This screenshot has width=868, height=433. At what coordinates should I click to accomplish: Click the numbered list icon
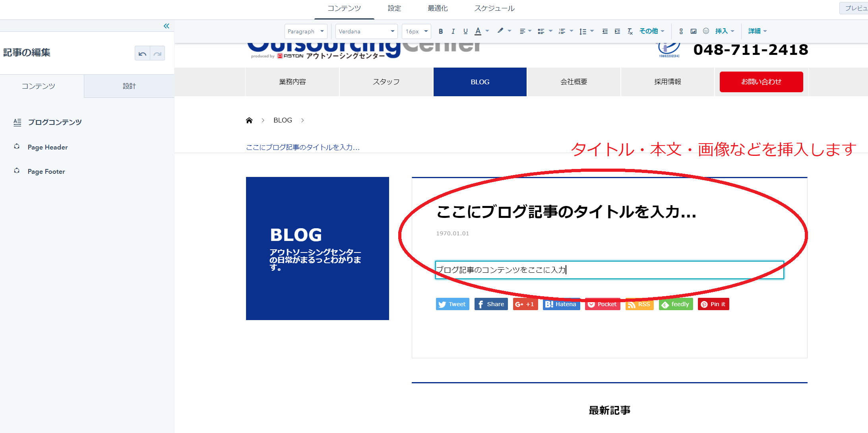[562, 31]
